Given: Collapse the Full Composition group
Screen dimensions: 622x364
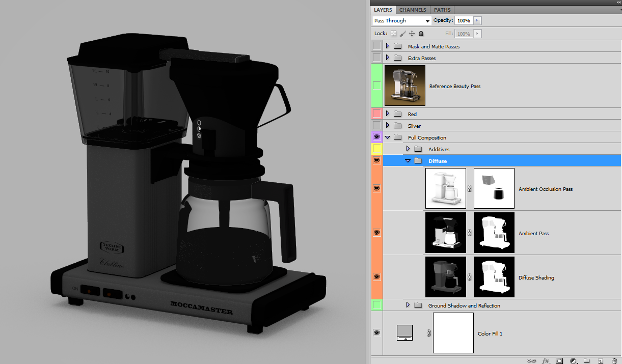Looking at the screenshot, I should [387, 137].
